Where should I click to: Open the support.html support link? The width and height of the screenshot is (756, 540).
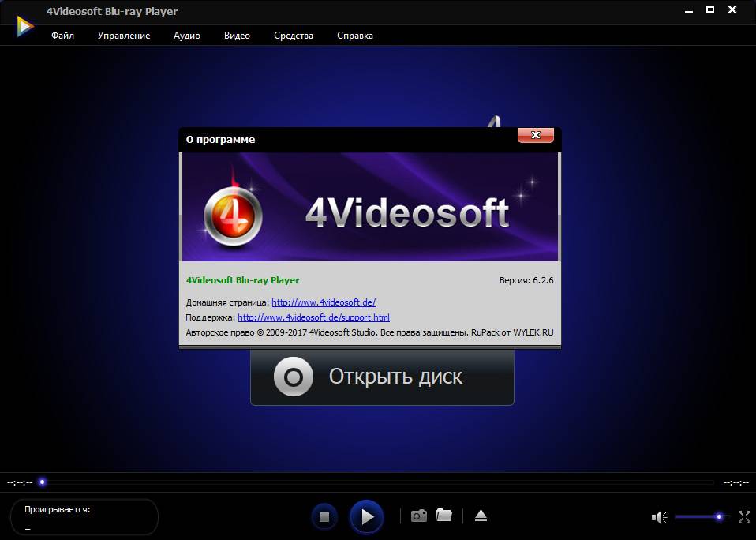(313, 317)
